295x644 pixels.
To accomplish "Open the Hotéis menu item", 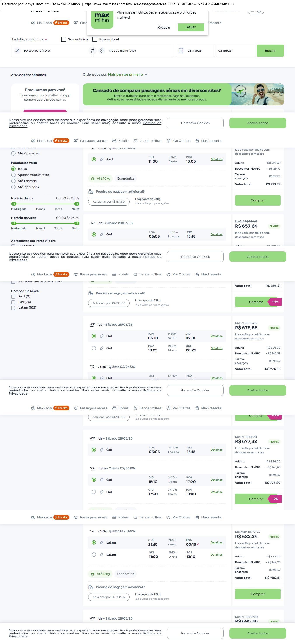I will (120, 141).
